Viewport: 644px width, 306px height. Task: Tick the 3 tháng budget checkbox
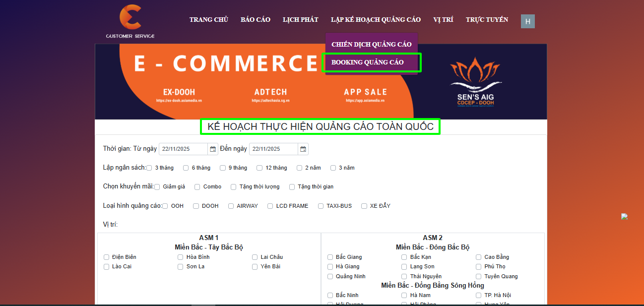(149, 168)
